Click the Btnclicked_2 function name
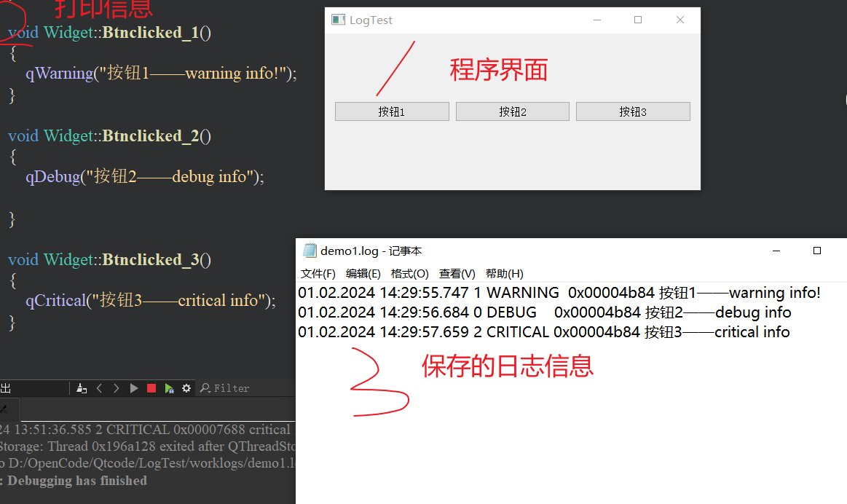 tap(151, 136)
